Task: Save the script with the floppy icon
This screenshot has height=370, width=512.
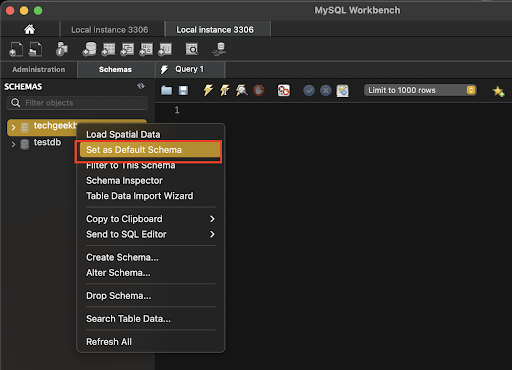Action: pyautogui.click(x=183, y=90)
